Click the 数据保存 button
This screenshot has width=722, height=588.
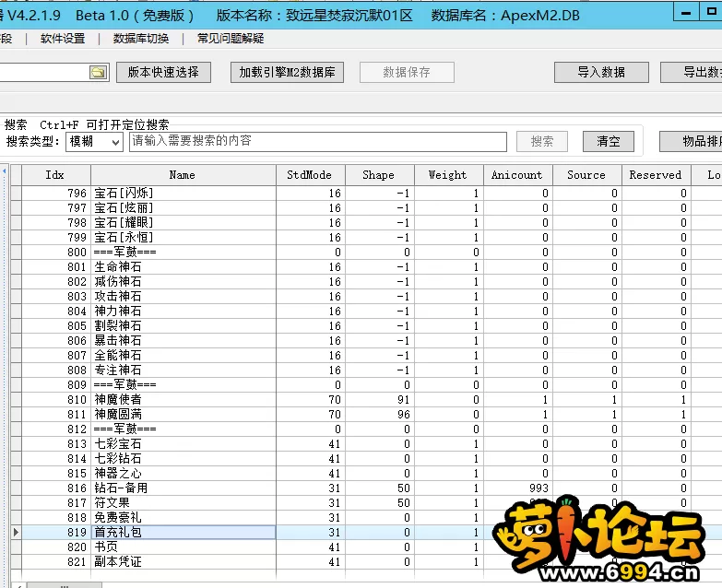(407, 72)
